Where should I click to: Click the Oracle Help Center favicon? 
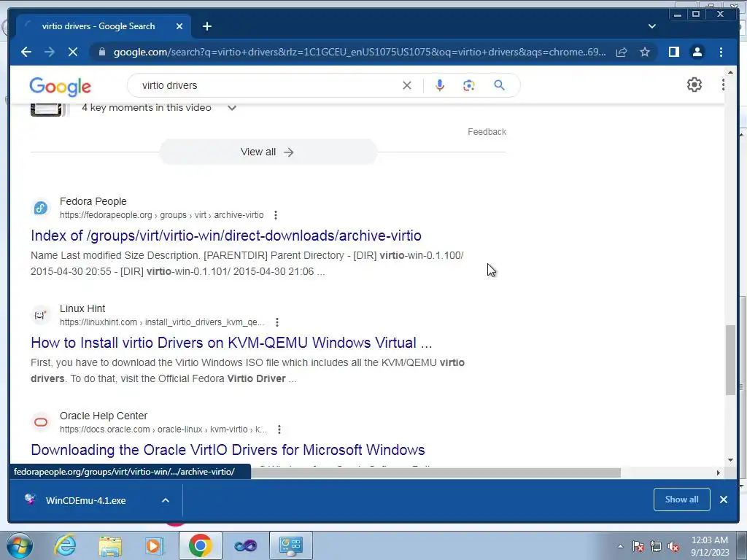pyautogui.click(x=41, y=422)
